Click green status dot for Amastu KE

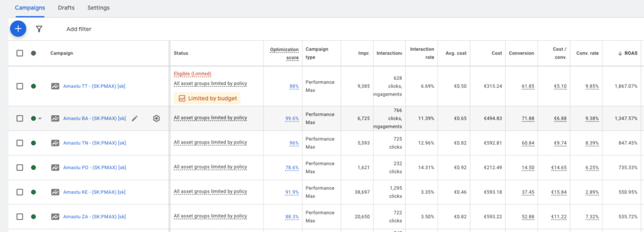[33, 192]
